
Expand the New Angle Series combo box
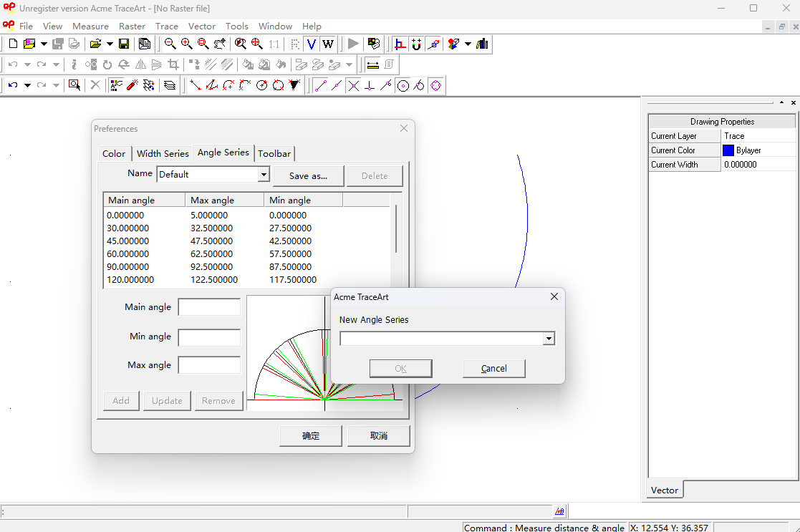coord(549,339)
